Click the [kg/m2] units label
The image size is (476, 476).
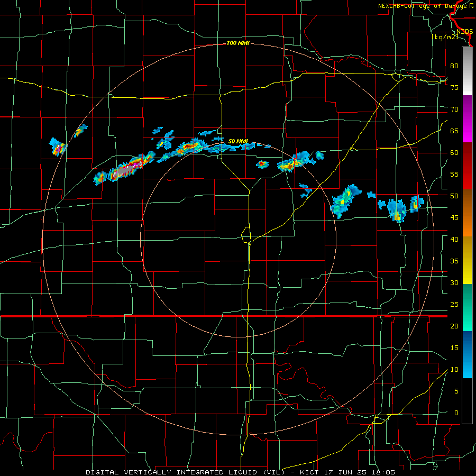click(x=445, y=37)
